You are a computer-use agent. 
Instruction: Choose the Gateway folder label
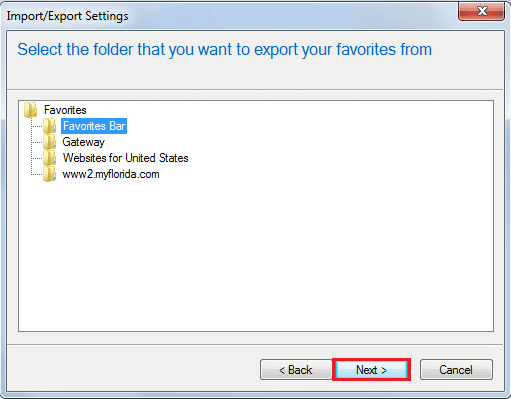point(84,142)
